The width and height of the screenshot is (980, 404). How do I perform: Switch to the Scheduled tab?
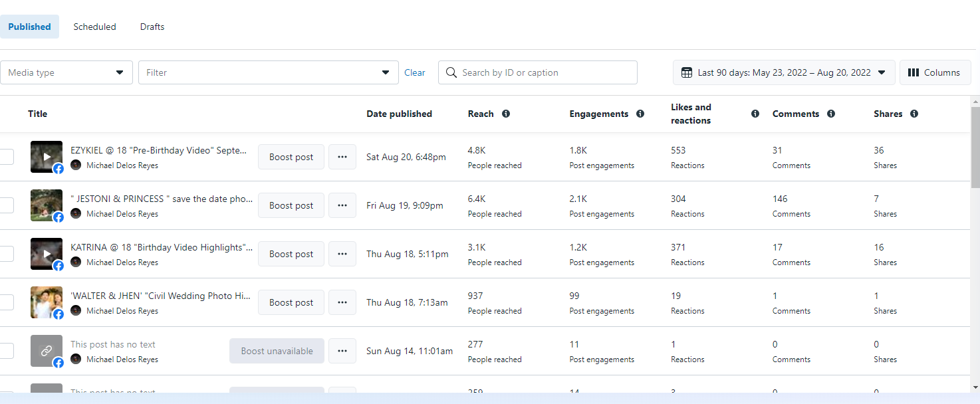pos(94,27)
